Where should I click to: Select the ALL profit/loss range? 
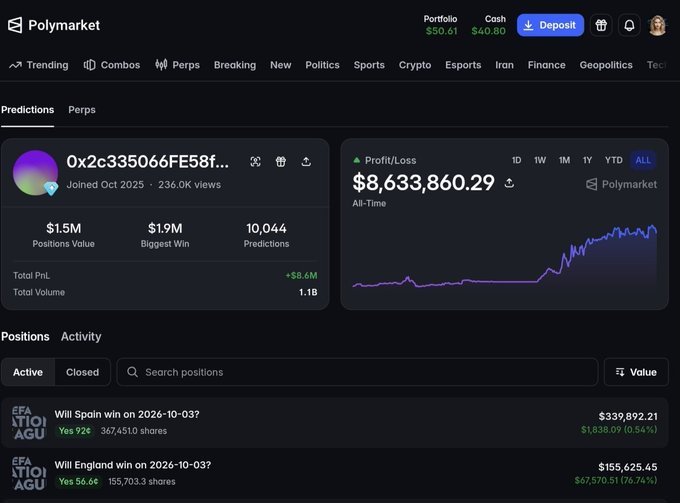(643, 160)
